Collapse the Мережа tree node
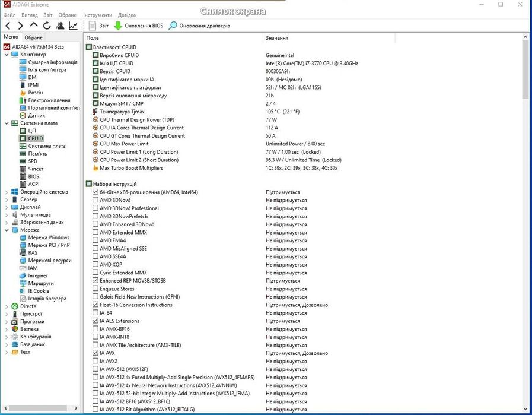This screenshot has height=415, width=532. 7,230
